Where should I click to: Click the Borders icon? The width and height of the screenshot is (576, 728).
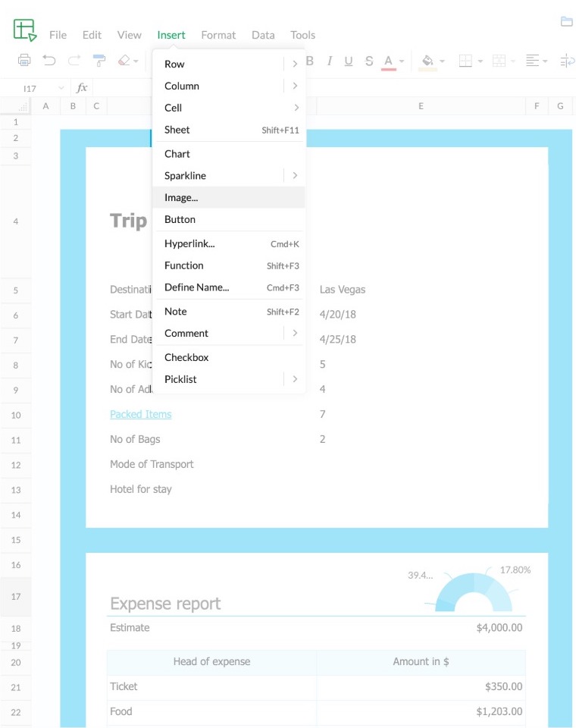(465, 61)
